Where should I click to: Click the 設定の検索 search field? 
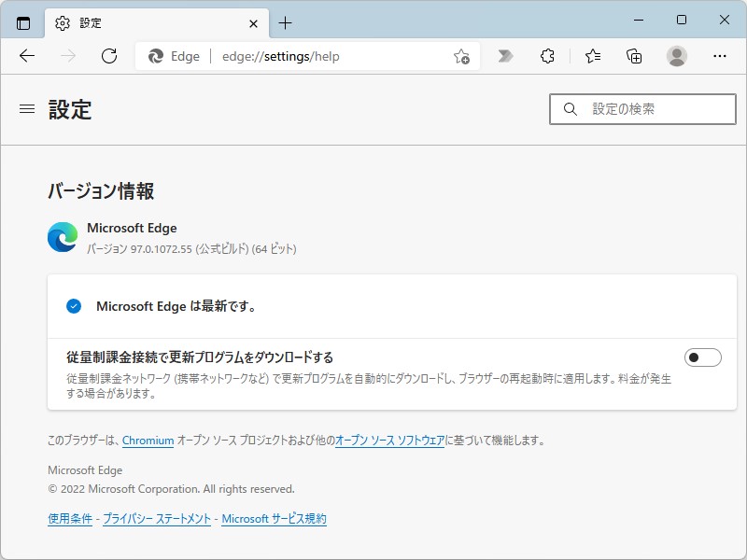click(644, 109)
